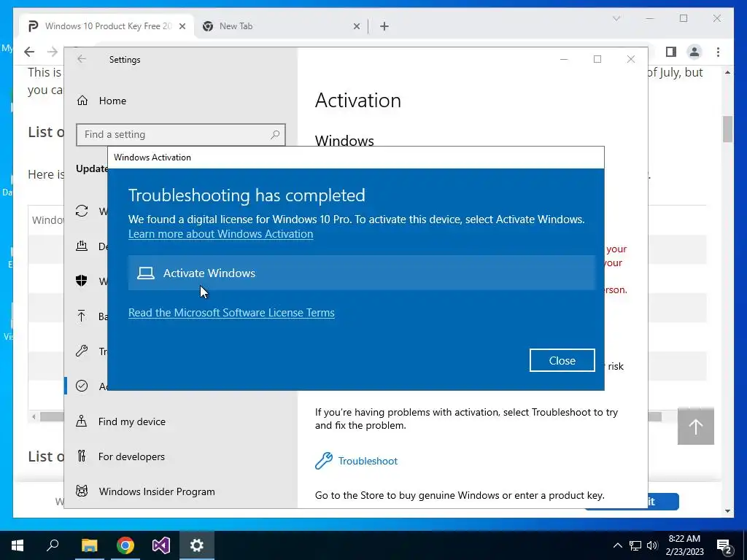The height and width of the screenshot is (560, 747).
Task: Click the webpage table scroll-left arrow
Action: (34, 416)
